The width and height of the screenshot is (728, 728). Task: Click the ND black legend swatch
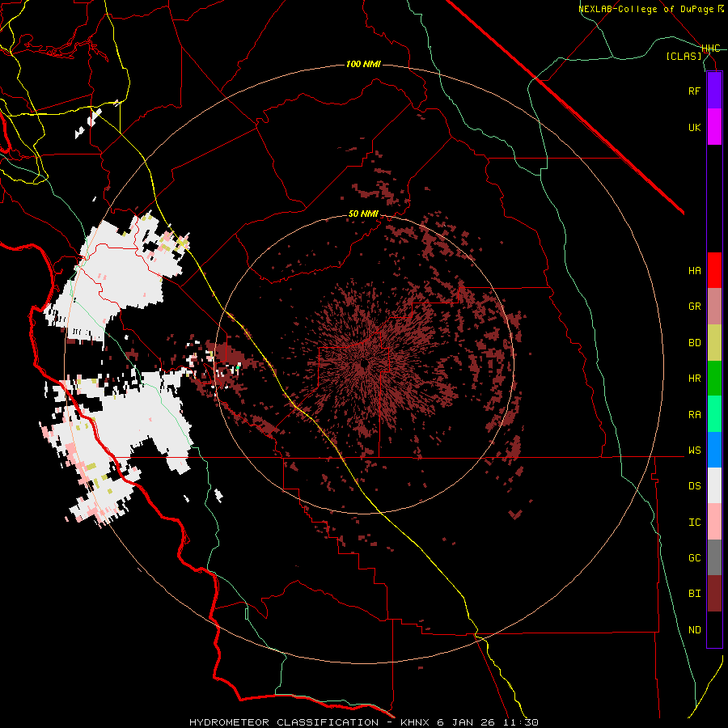(x=714, y=629)
